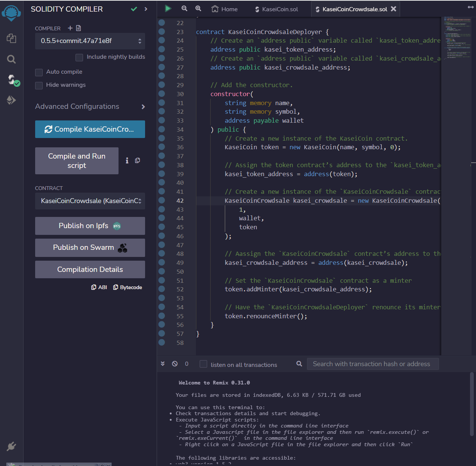Toggle breakpoint marker on line 55
The width and height of the screenshot is (476, 466).
pyautogui.click(x=162, y=316)
